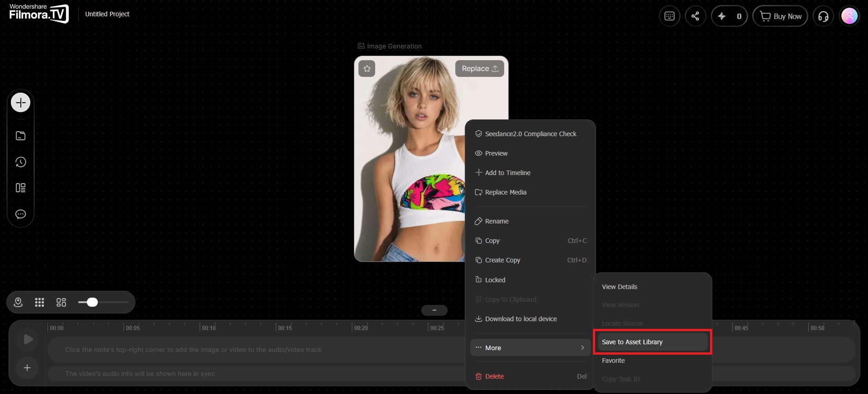Expand the More submenu
The height and width of the screenshot is (394, 868).
click(530, 348)
